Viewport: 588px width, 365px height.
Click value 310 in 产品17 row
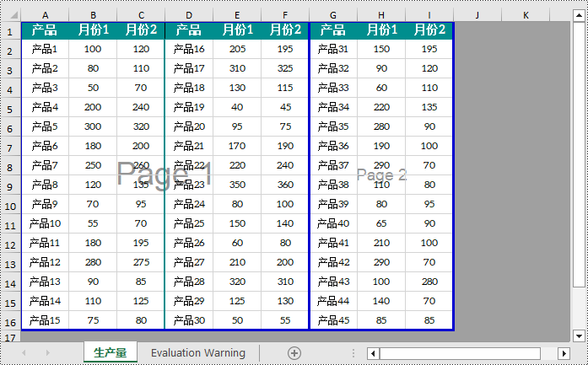point(237,68)
